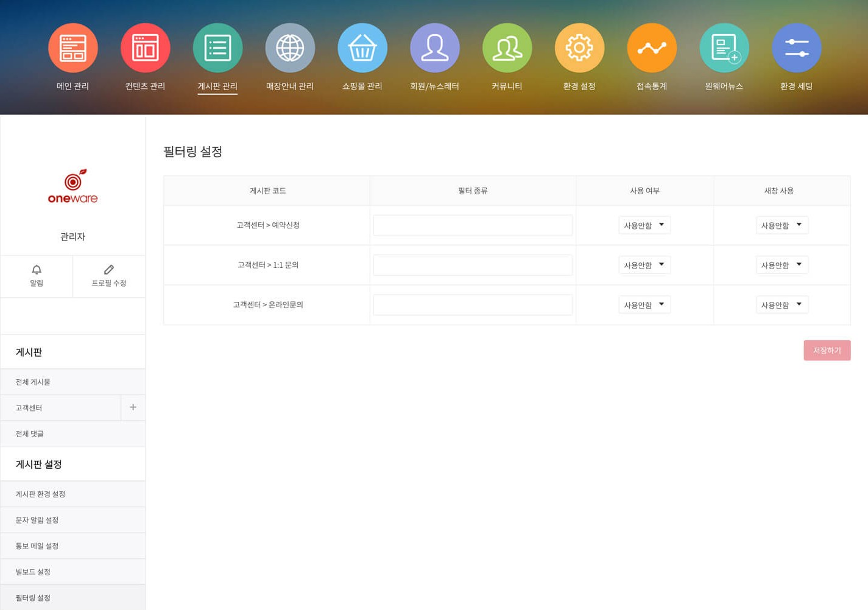The height and width of the screenshot is (610, 868).
Task: Open the 접속통계 graph icon
Action: [x=652, y=47]
